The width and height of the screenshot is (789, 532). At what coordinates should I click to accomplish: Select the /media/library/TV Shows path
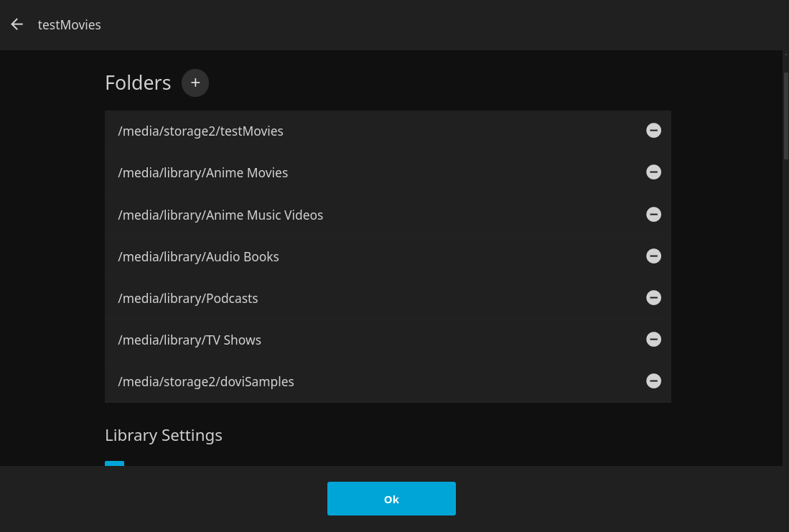pos(190,340)
